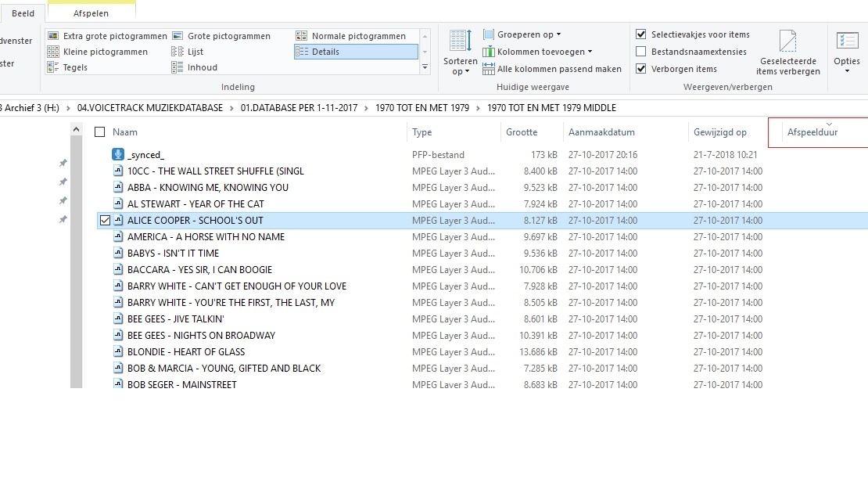The height and width of the screenshot is (493, 868).
Task: Sort by the Grootte column header
Action: [x=522, y=131]
